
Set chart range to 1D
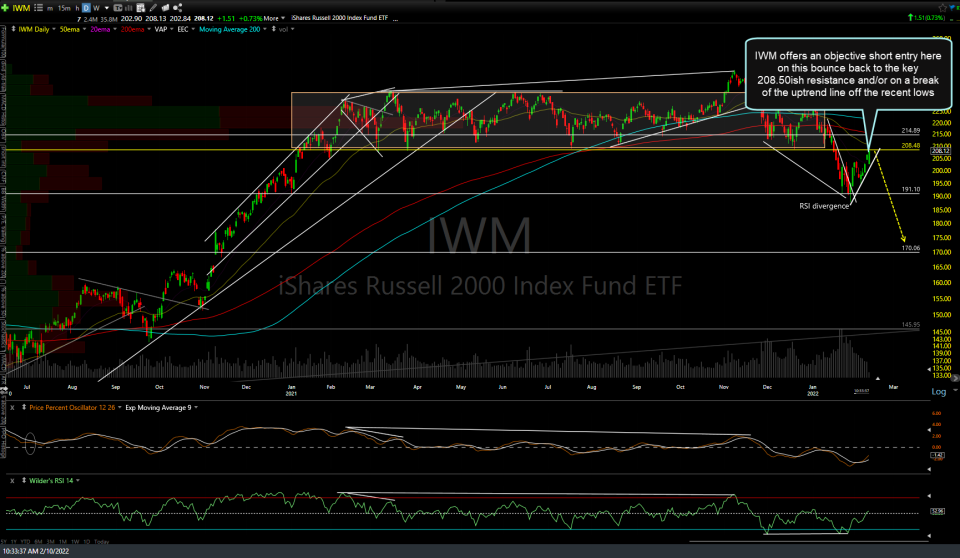pos(86,541)
